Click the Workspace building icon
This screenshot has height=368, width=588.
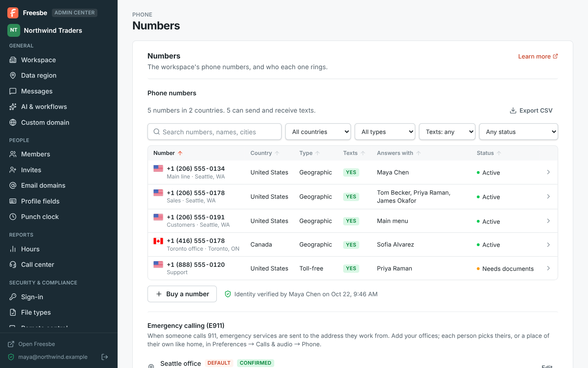13,60
